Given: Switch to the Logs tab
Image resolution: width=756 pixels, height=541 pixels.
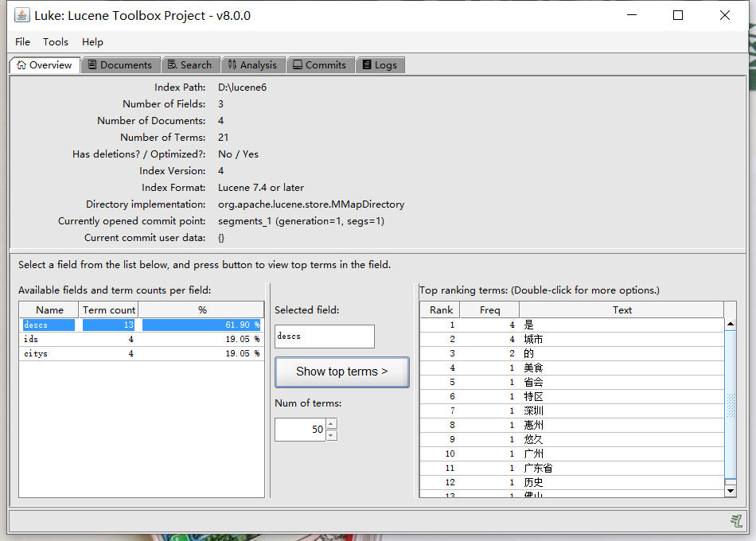Looking at the screenshot, I should [x=380, y=65].
